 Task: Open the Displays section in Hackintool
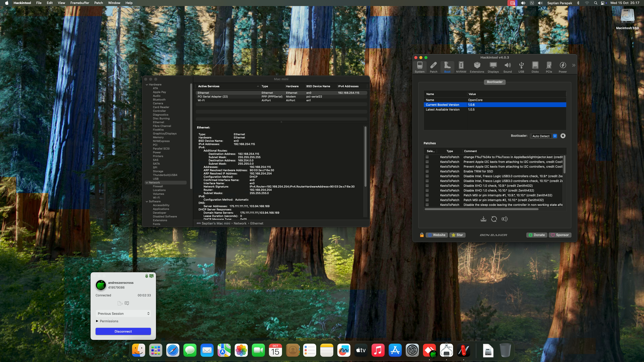click(x=493, y=67)
